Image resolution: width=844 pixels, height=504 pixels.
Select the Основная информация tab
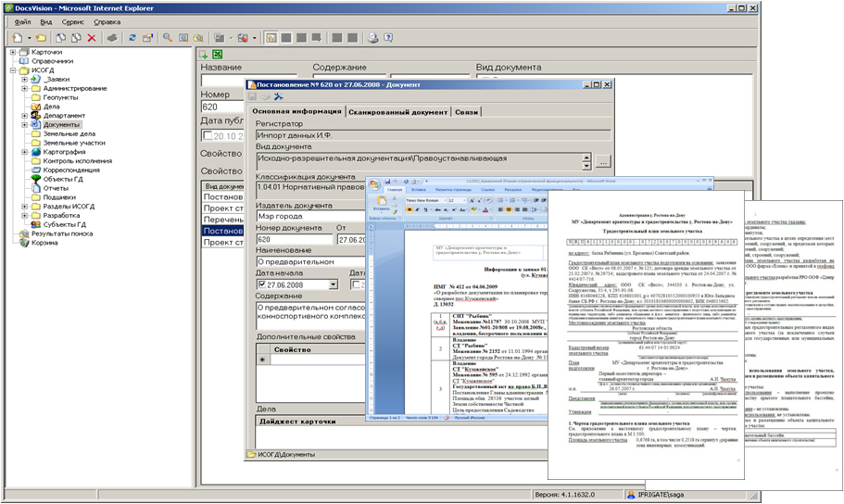pyautogui.click(x=296, y=111)
